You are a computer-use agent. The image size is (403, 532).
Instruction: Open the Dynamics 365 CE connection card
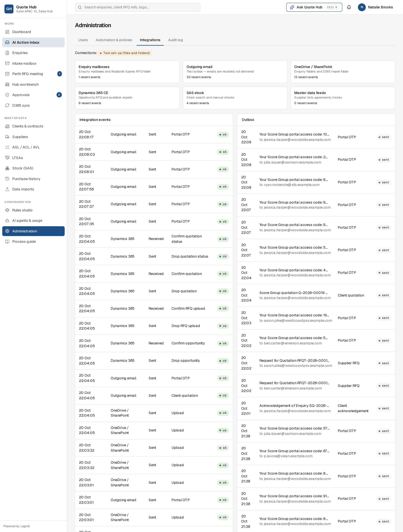click(127, 98)
